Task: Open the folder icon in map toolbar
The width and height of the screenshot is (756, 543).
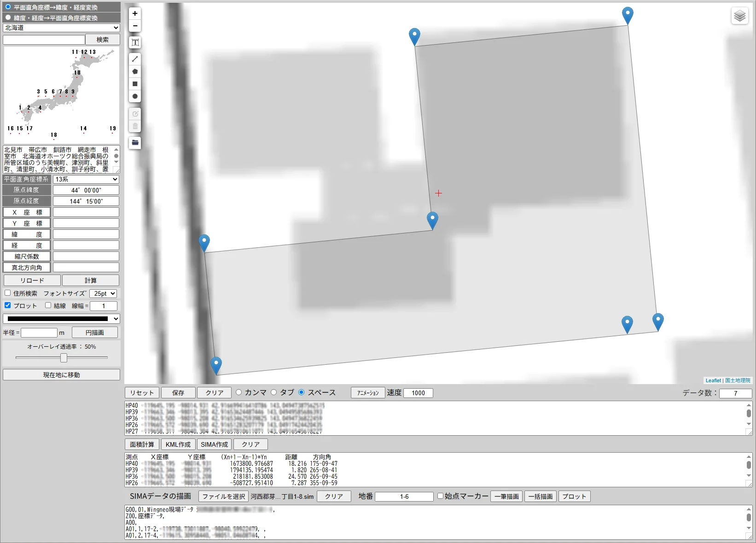Action: (x=135, y=143)
